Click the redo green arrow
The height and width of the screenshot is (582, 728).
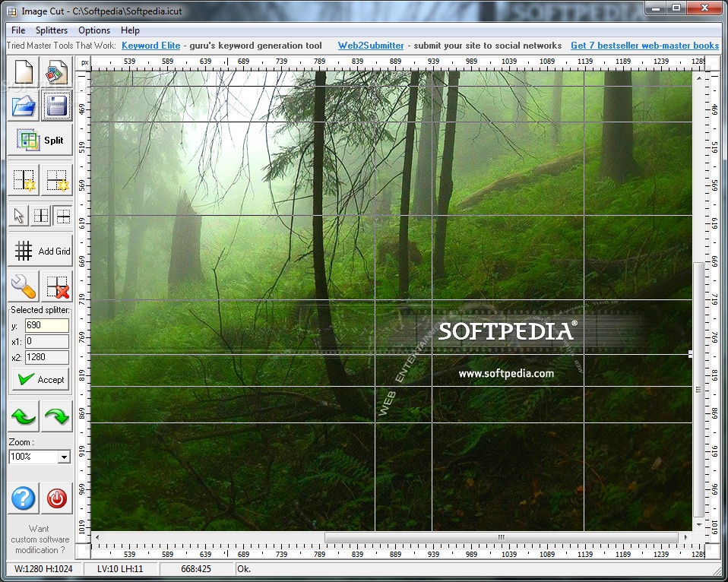click(57, 416)
